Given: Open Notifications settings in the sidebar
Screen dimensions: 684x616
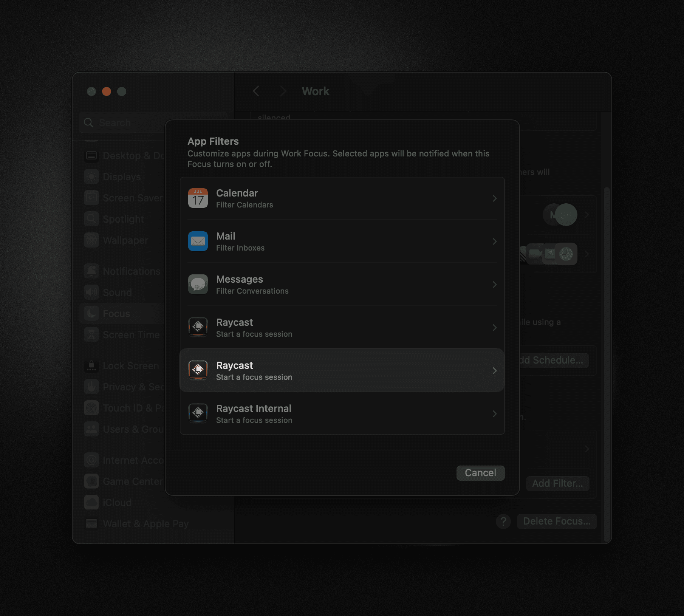Looking at the screenshot, I should click(131, 271).
